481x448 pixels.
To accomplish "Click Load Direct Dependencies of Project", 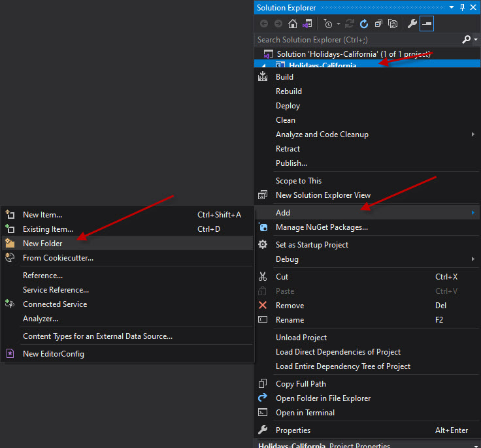I will click(x=367, y=352).
